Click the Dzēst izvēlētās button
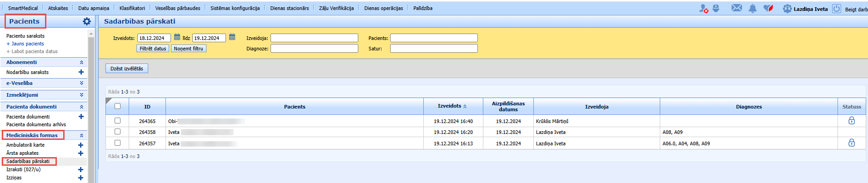This screenshot has width=868, height=183. pyautogui.click(x=127, y=69)
